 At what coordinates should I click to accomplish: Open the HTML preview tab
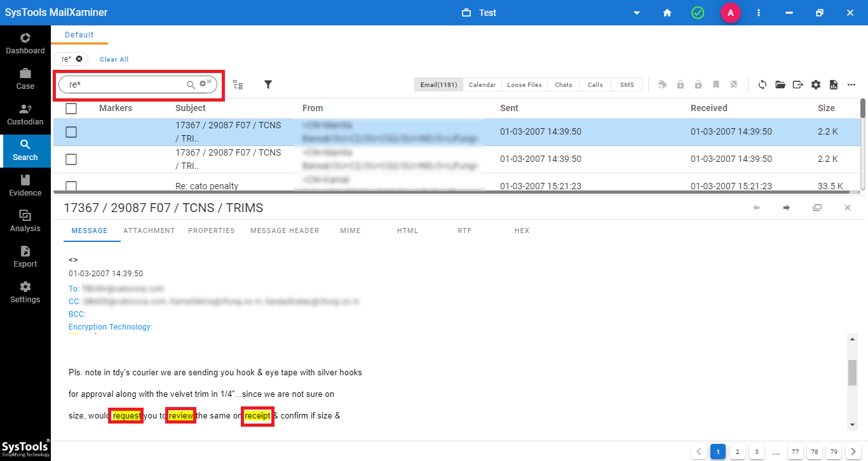pos(407,230)
